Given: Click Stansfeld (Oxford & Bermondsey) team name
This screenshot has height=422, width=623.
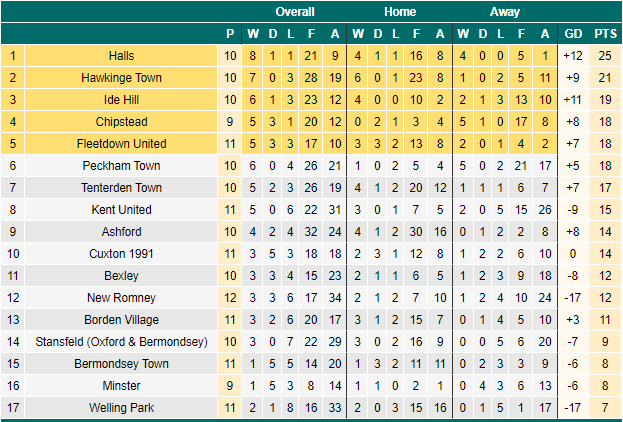Looking at the screenshot, I should tap(121, 342).
